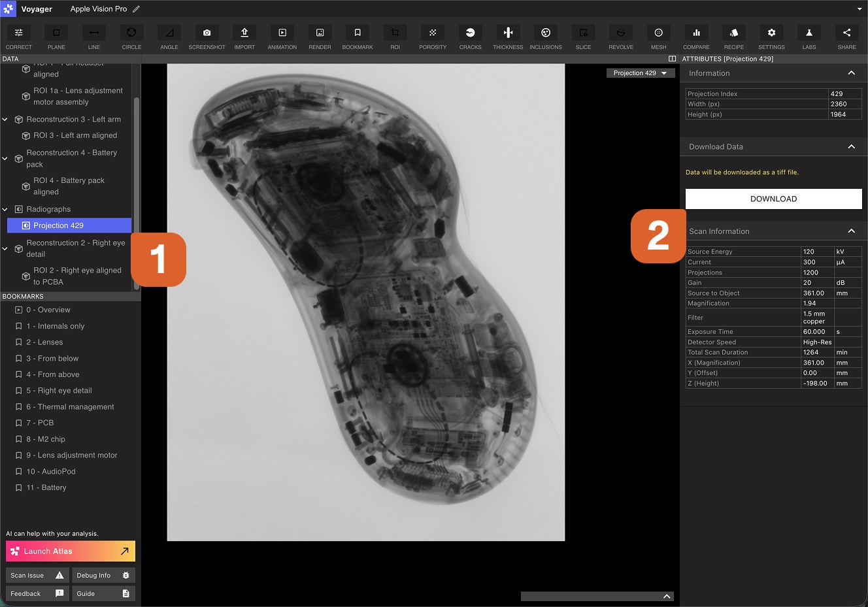The height and width of the screenshot is (607, 868).
Task: Toggle split view icon in Attributes header
Action: (x=672, y=59)
